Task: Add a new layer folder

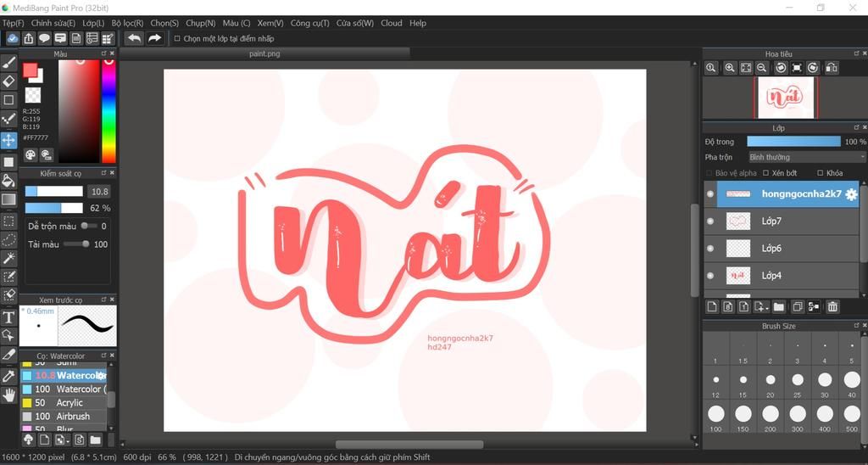Action: pyautogui.click(x=779, y=306)
